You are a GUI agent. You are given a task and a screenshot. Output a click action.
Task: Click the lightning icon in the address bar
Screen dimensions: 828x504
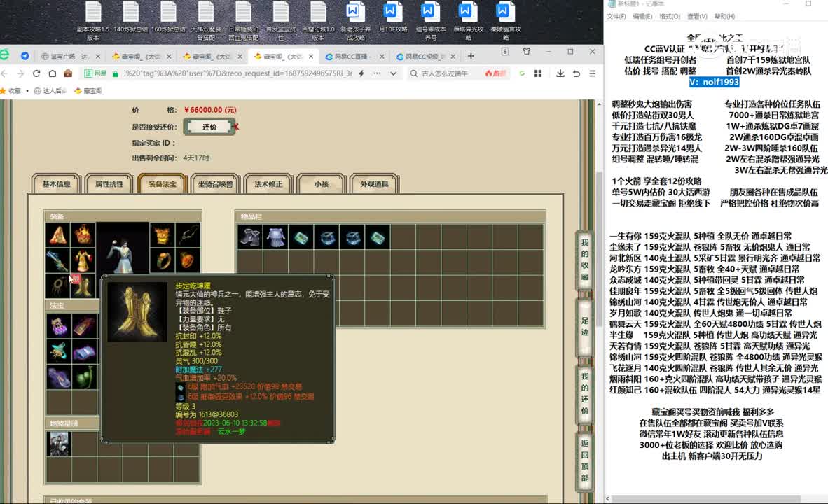[x=361, y=73]
